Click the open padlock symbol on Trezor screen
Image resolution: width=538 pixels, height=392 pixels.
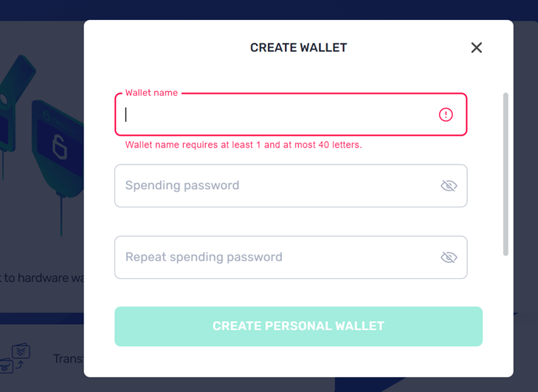[x=59, y=147]
